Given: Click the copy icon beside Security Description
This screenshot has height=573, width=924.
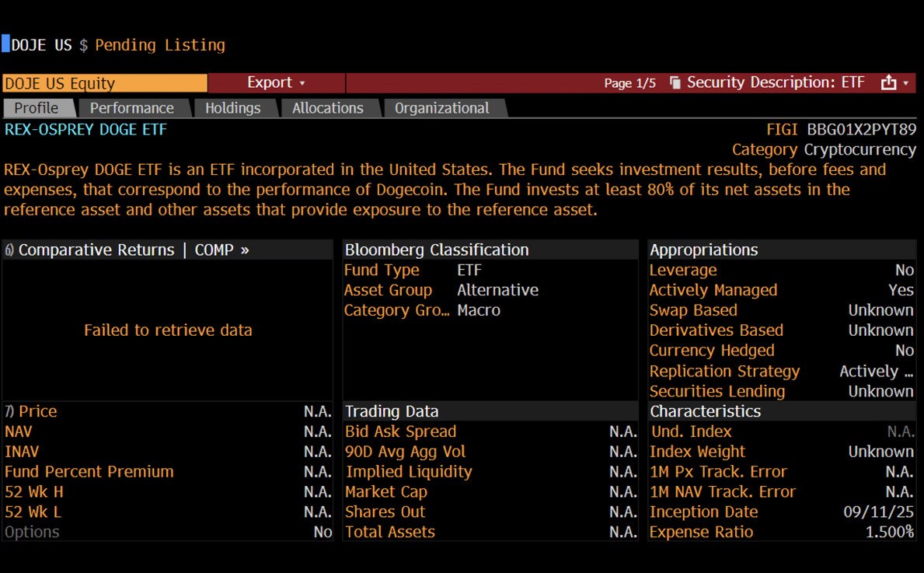Looking at the screenshot, I should click(x=675, y=83).
